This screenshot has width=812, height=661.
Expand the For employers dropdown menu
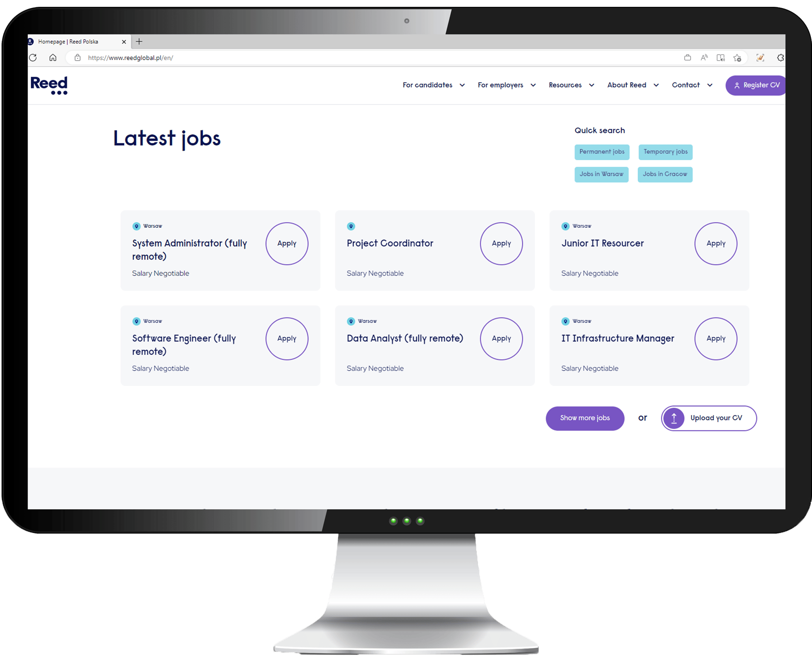click(506, 85)
